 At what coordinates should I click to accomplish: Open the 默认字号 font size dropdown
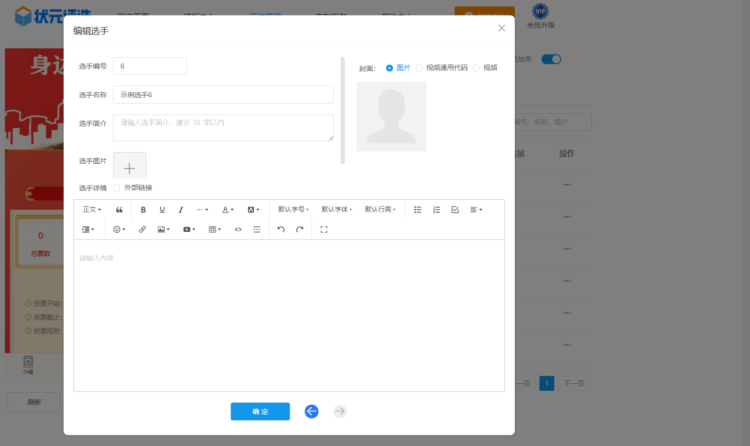(293, 210)
